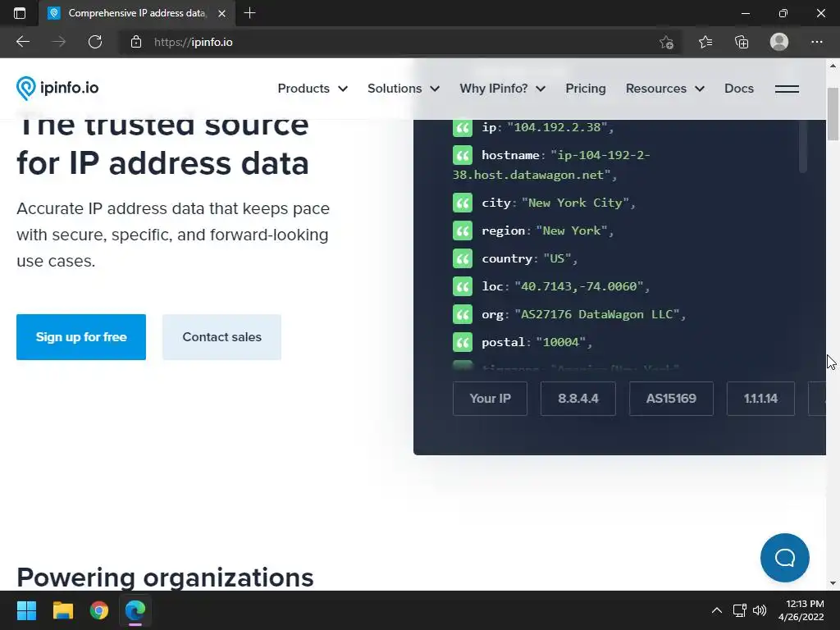Expand the Products dropdown

coord(313,89)
